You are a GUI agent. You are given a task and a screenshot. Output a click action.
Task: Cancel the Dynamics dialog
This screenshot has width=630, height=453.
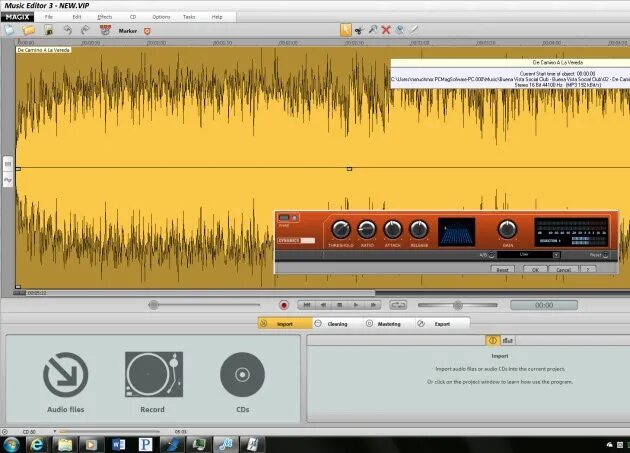tap(563, 269)
